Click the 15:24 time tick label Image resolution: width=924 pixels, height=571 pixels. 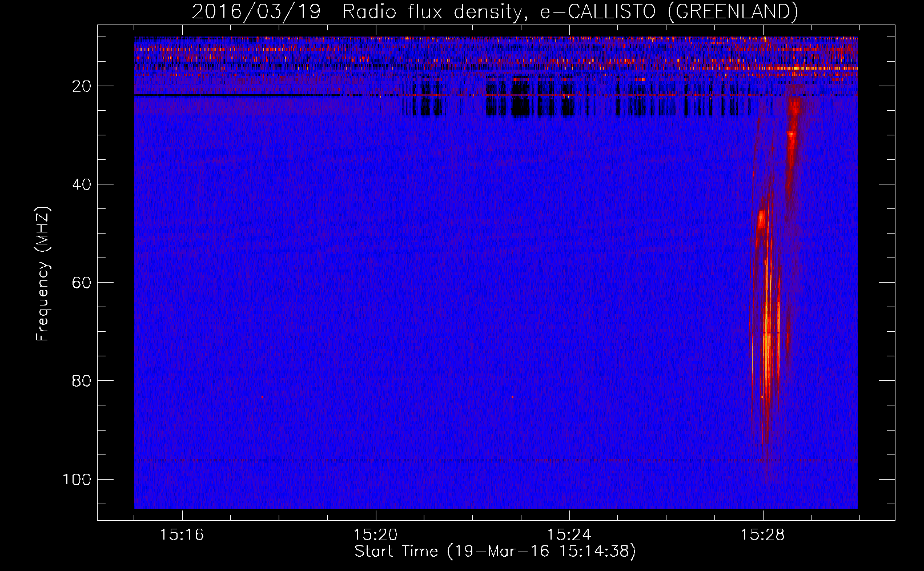[569, 535]
